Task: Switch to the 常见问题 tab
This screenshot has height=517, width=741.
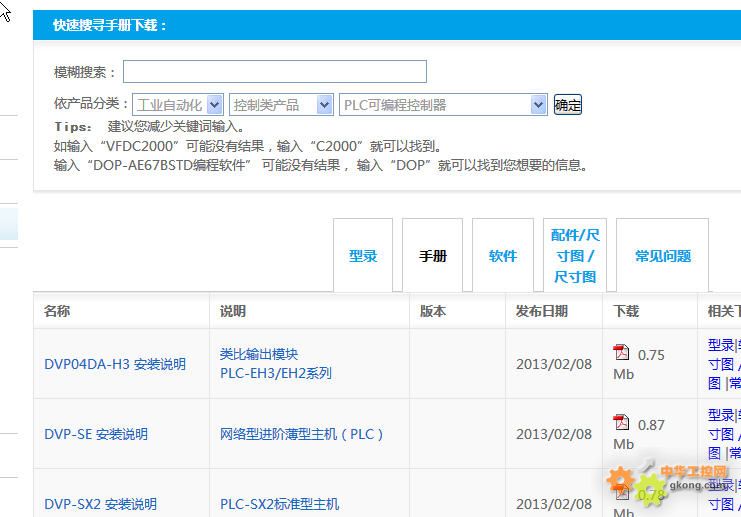Action: point(663,256)
